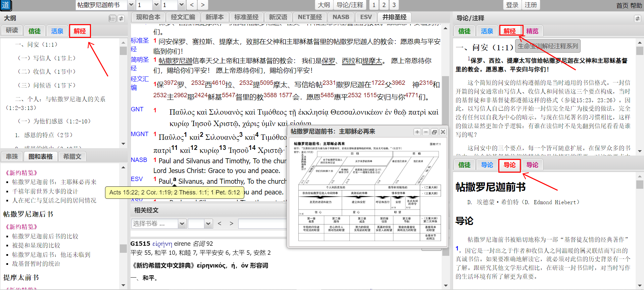The width and height of the screenshot is (644, 290).
Task: Switch to the 并排圣经 tab
Action: [394, 17]
